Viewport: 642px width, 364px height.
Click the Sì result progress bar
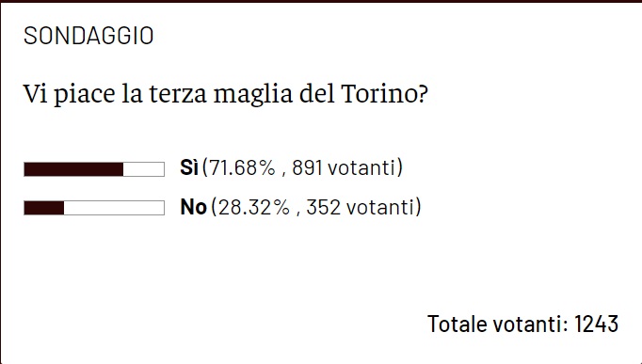(x=94, y=169)
